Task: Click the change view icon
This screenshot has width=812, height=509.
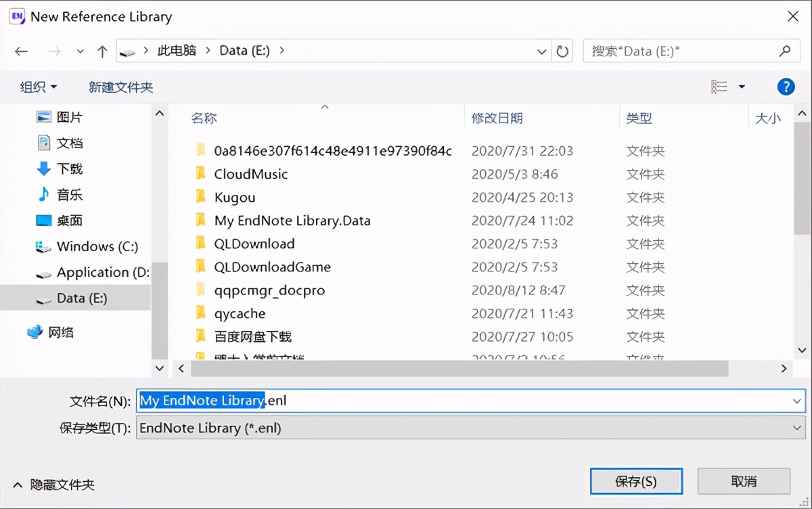Action: pos(719,87)
